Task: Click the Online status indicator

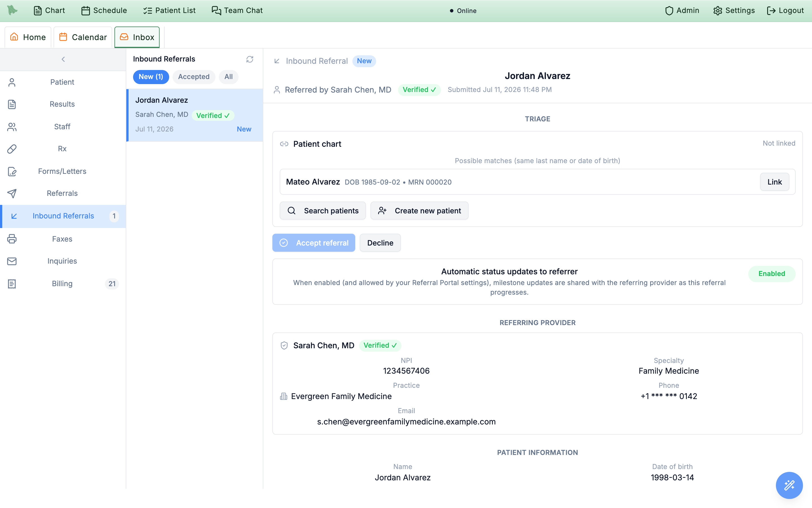Action: pyautogui.click(x=463, y=11)
